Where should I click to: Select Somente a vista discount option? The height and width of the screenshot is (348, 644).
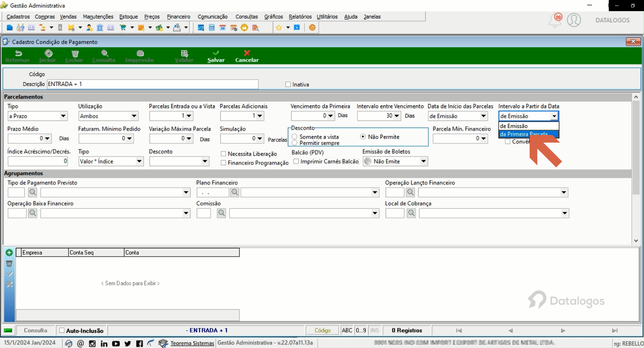[295, 137]
